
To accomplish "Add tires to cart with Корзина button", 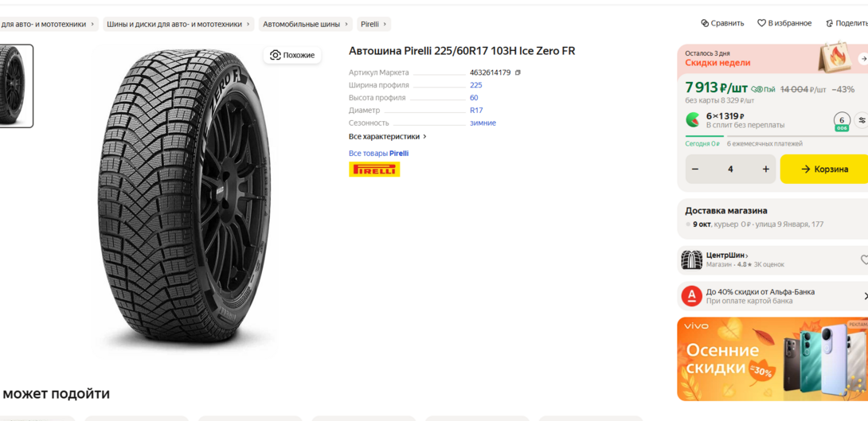I will tap(824, 169).
